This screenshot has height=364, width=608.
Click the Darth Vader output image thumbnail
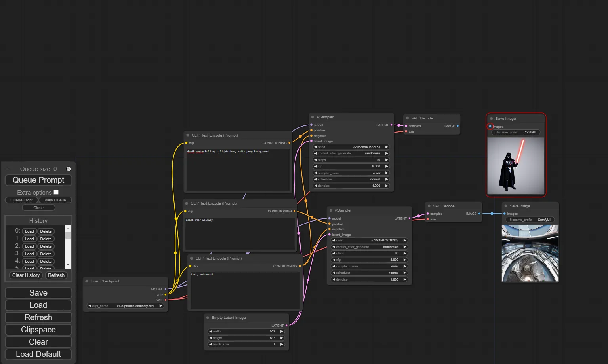(516, 166)
